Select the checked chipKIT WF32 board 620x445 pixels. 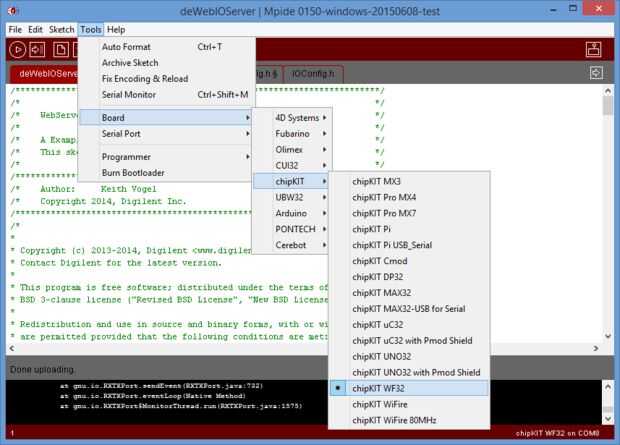pos(409,388)
